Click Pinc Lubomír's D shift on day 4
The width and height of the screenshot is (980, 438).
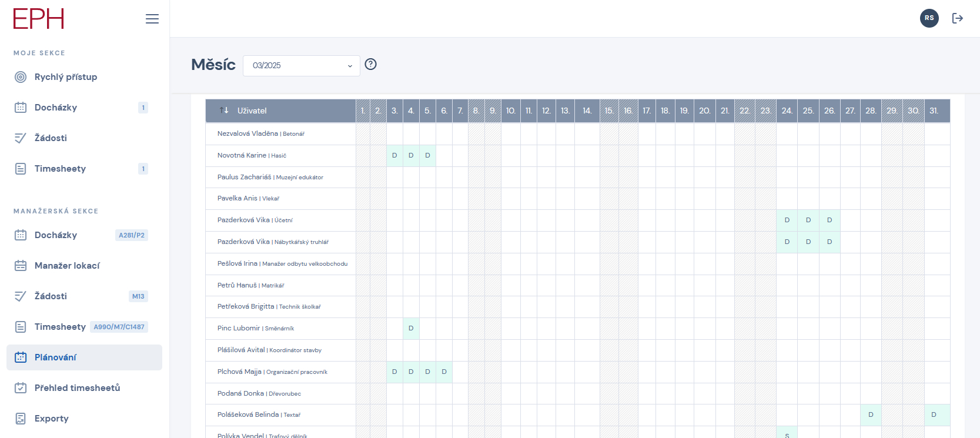coord(411,329)
